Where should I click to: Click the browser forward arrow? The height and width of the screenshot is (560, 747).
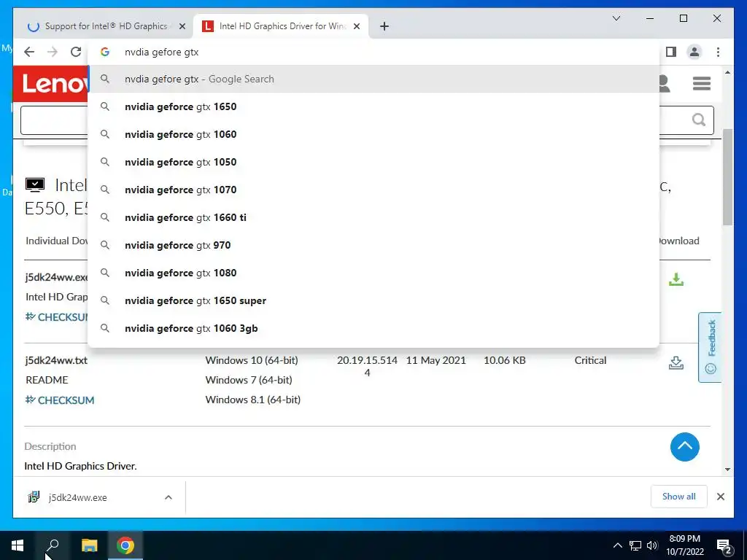(x=53, y=52)
